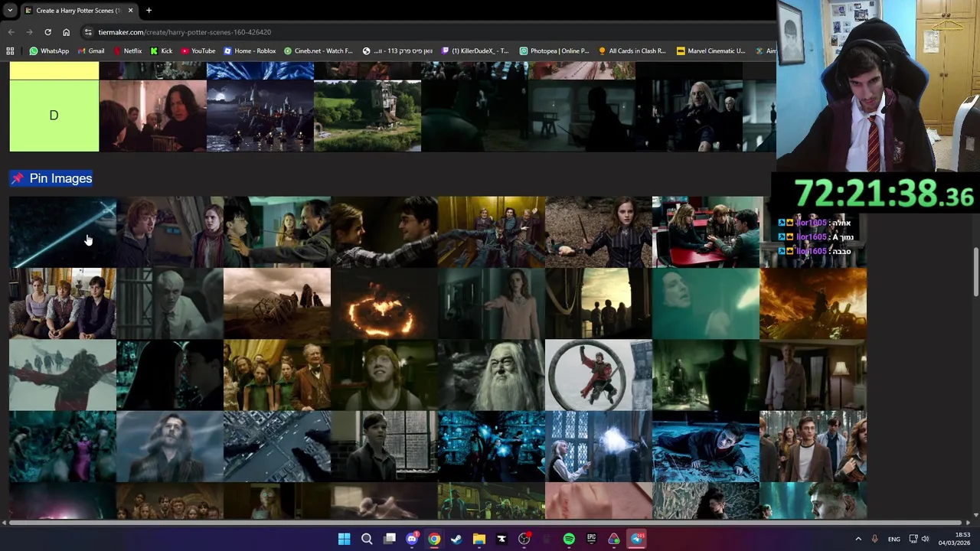Pick the Harry and Hermione dancing image
This screenshot has height=551, width=980.
click(x=384, y=232)
